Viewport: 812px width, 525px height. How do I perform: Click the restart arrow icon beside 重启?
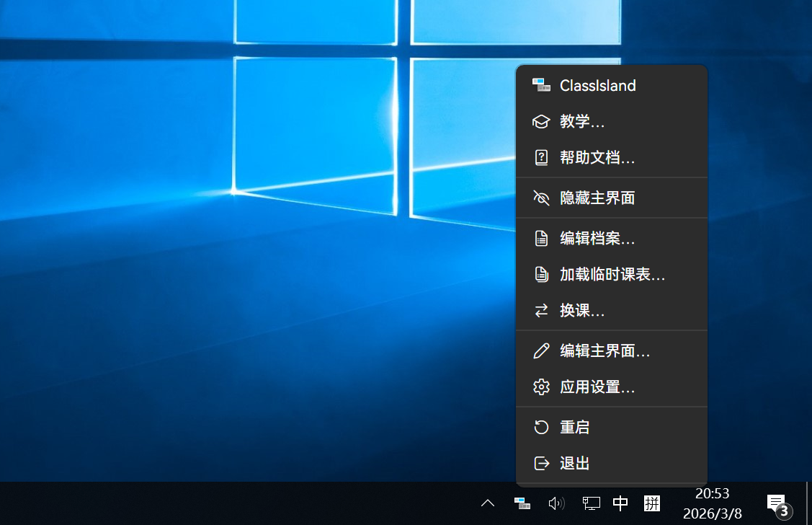(x=541, y=426)
